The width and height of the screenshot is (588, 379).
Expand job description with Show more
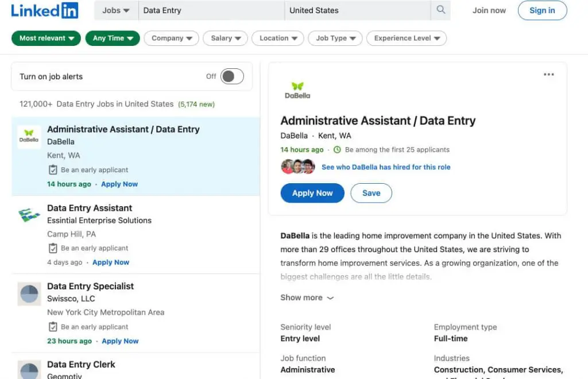point(307,297)
